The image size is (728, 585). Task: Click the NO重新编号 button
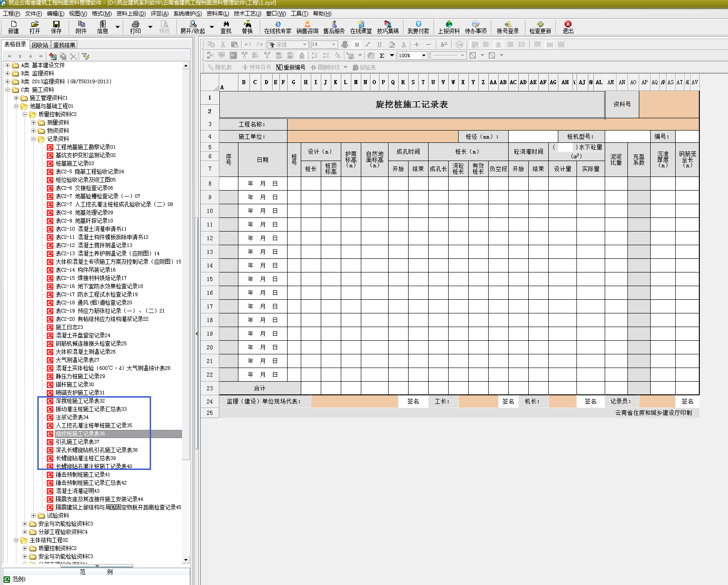pos(291,67)
